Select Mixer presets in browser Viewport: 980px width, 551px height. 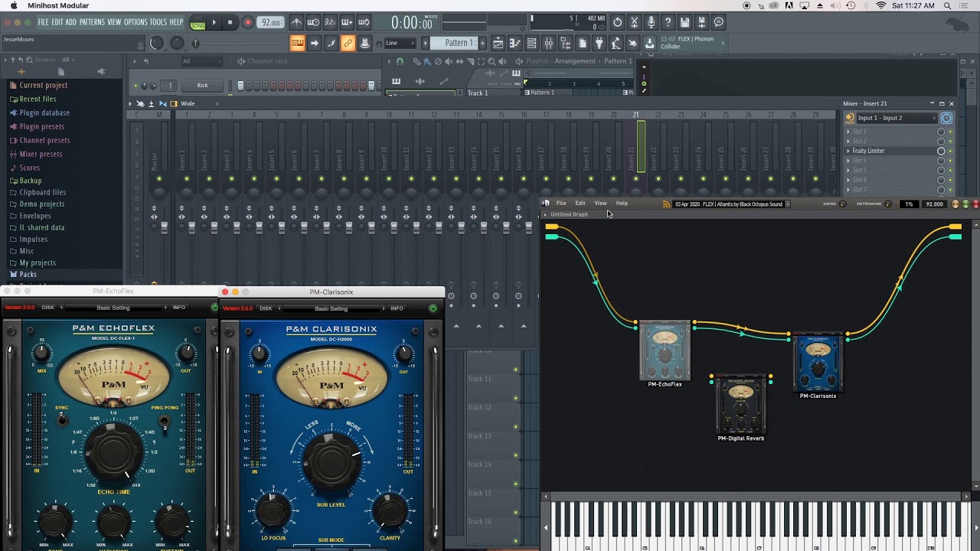(41, 154)
